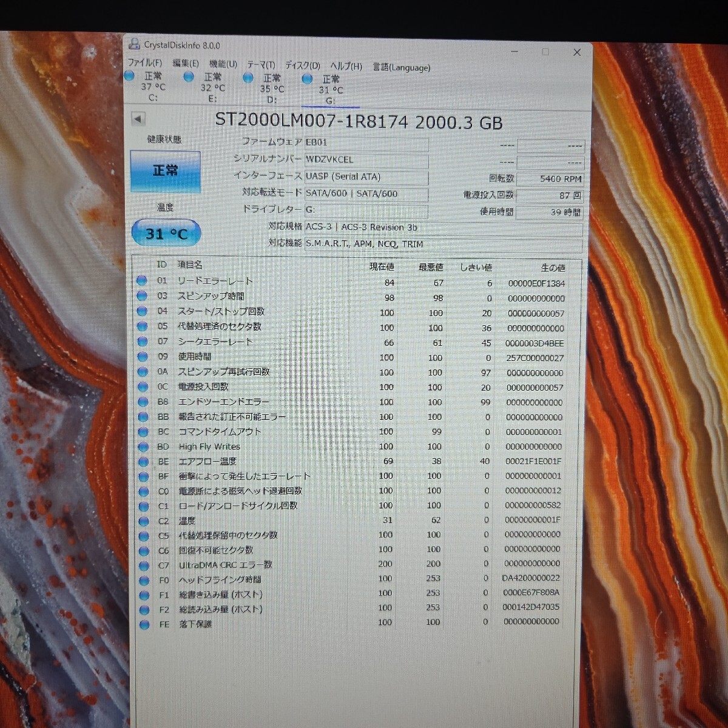Click the blue indicator beside エアフロー温度
This screenshot has width=728, height=728.
[x=144, y=461]
